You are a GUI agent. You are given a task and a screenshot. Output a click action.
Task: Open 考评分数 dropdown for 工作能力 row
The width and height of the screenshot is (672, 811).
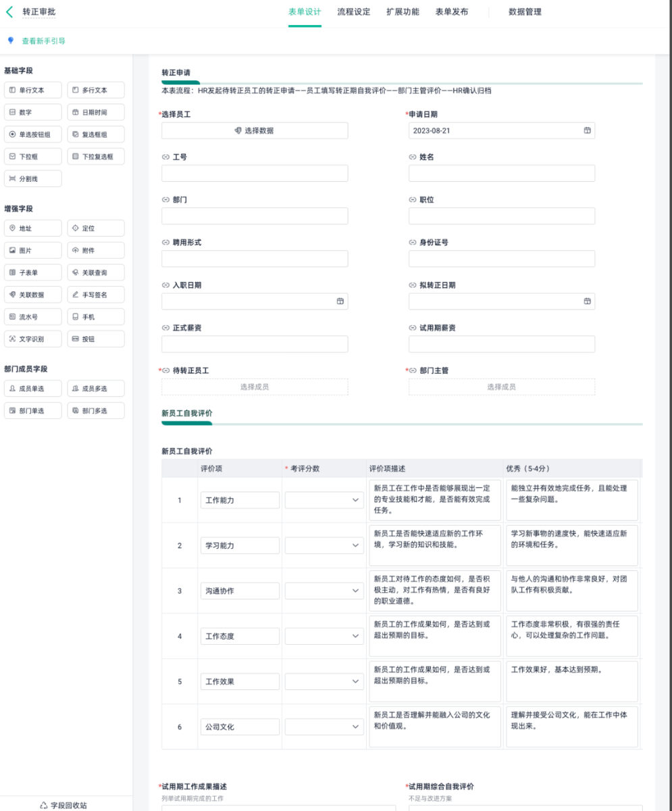[x=324, y=500]
